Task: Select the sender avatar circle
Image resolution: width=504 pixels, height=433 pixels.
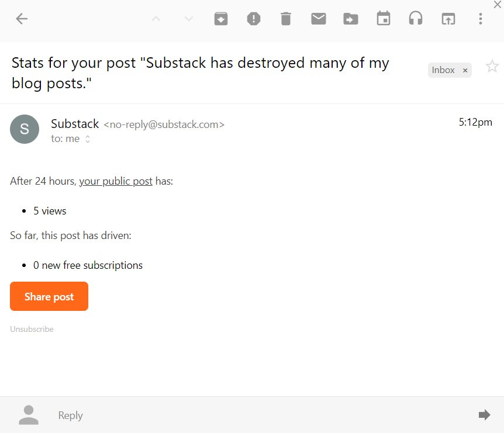Action: tap(24, 129)
